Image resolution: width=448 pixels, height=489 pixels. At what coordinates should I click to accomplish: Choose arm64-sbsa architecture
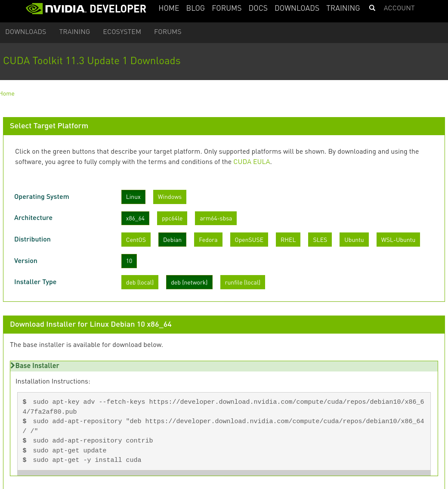(216, 218)
